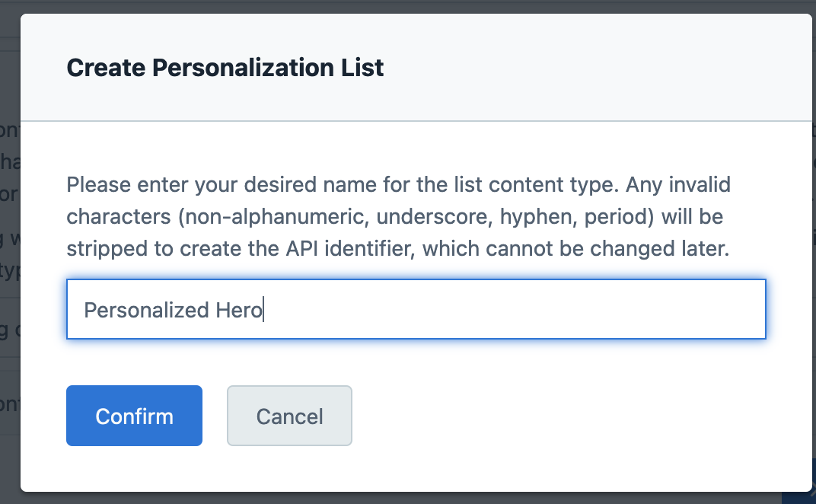Click empty area of the dialog header

594,68
